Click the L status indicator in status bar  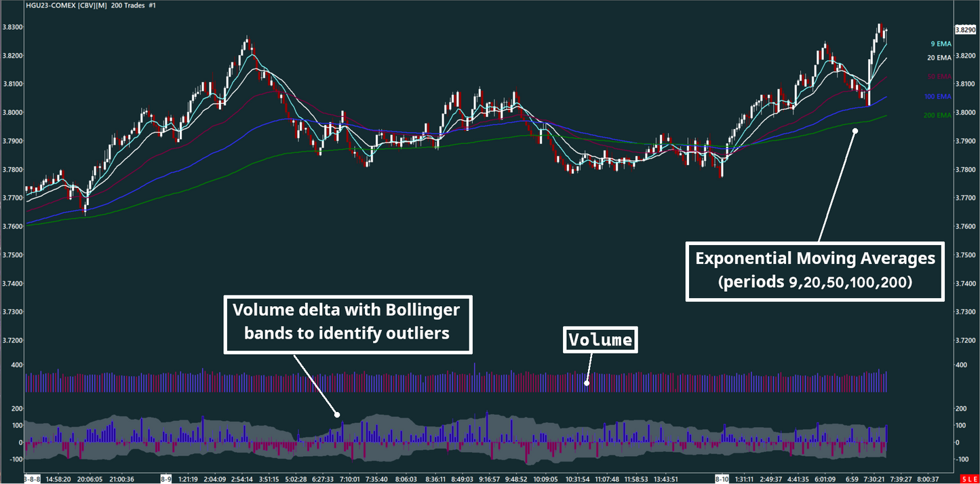tap(969, 478)
